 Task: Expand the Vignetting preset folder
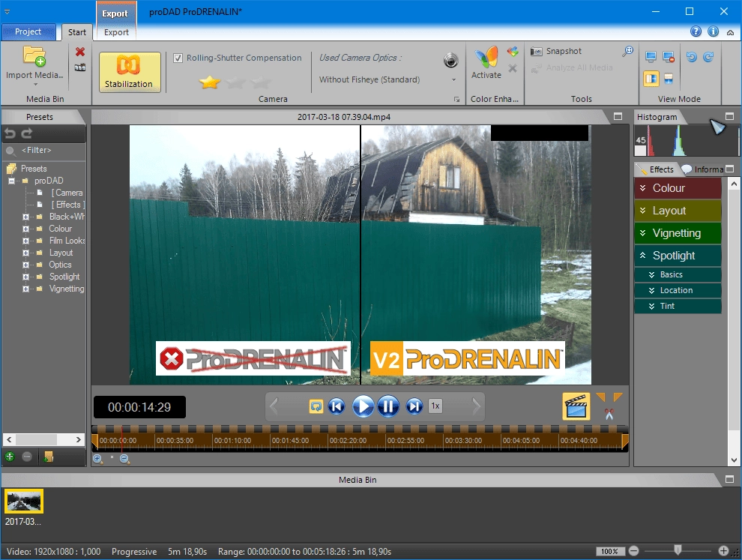(25, 289)
